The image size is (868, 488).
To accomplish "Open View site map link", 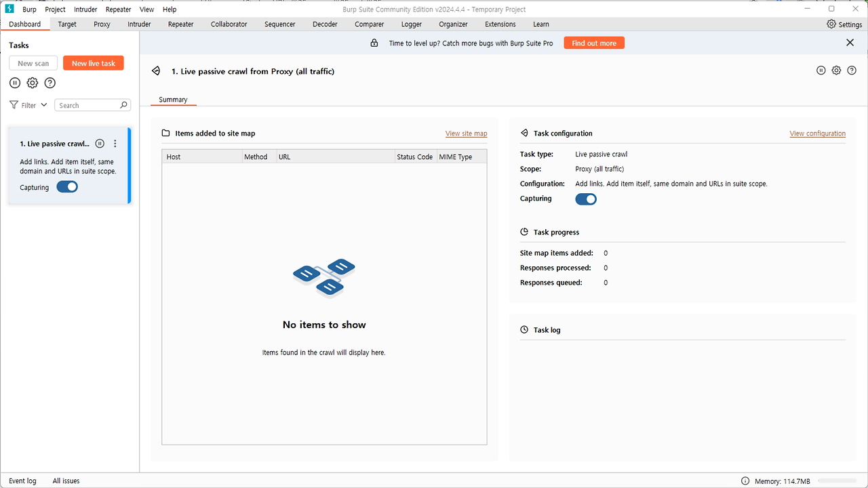I will pos(466,134).
